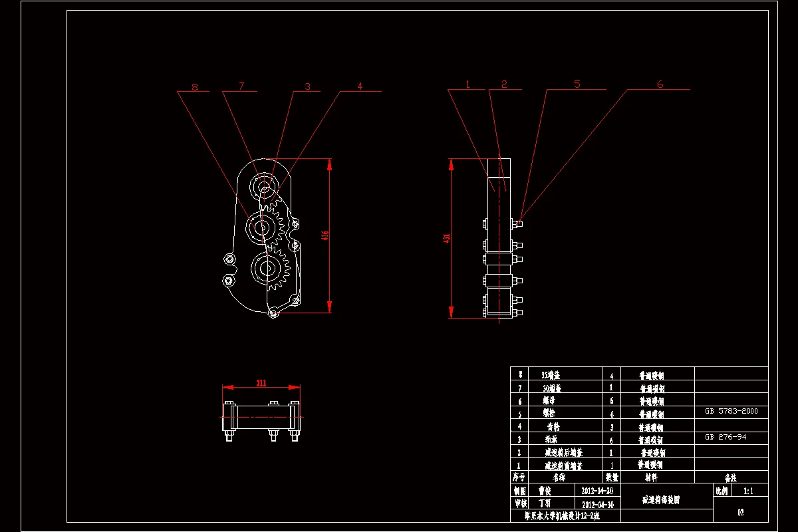Click the '普通碳钢' material in the 螺母 row

click(650, 401)
